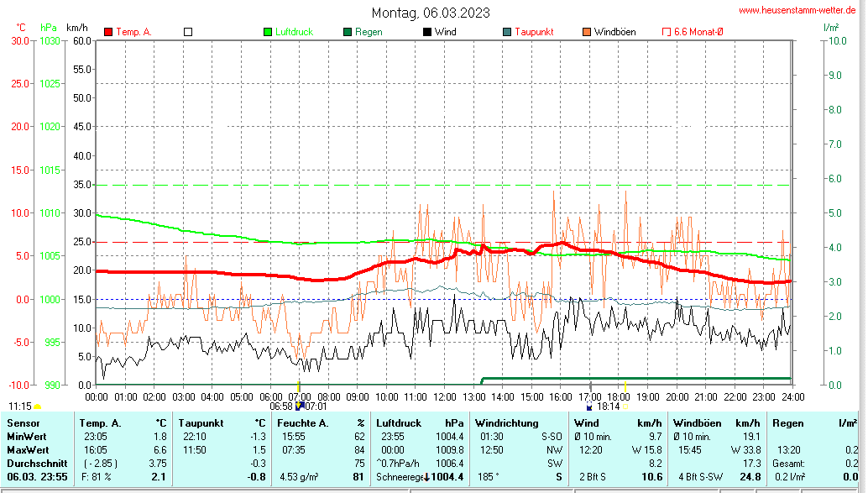Click the orange Windböen legend square
This screenshot has width=868, height=493.
coord(586,32)
